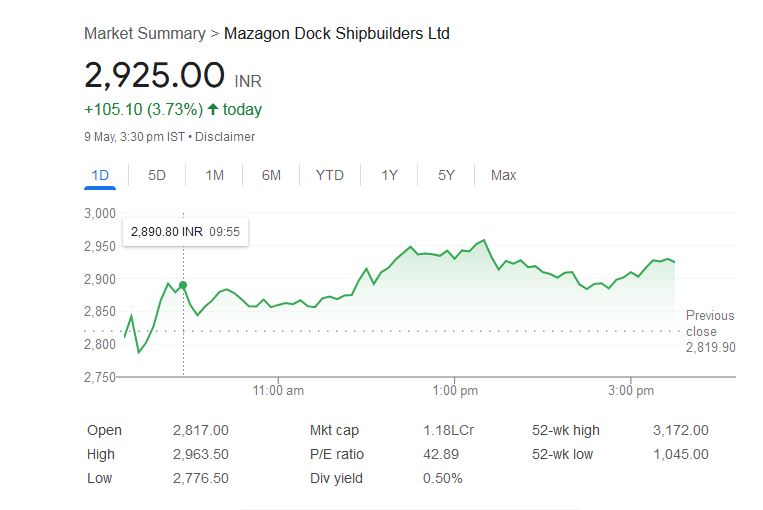The width and height of the screenshot is (763, 510).
Task: Switch to the 5Y tab
Action: [x=446, y=175]
